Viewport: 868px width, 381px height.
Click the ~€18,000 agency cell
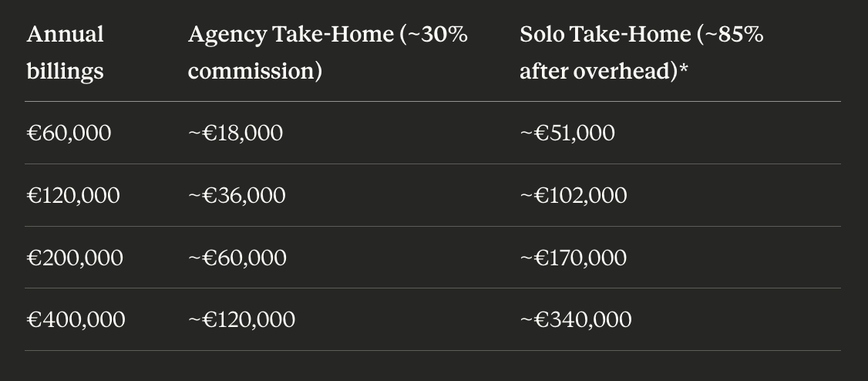pos(235,133)
